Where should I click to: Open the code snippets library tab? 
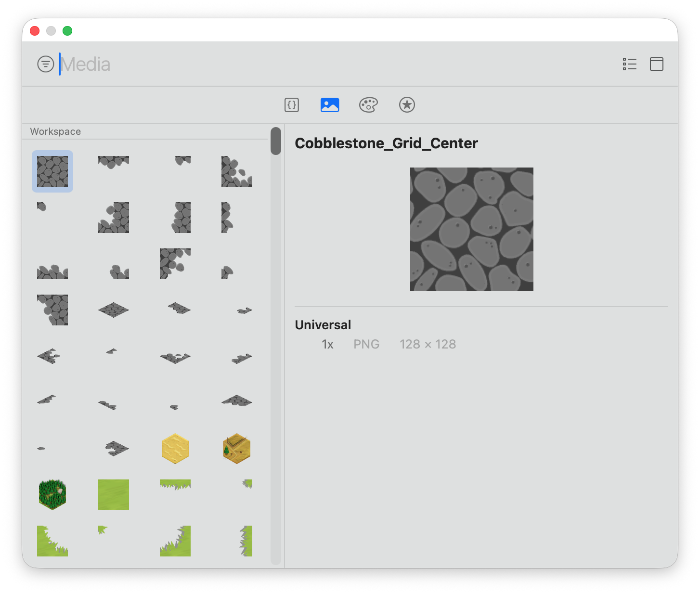click(292, 105)
